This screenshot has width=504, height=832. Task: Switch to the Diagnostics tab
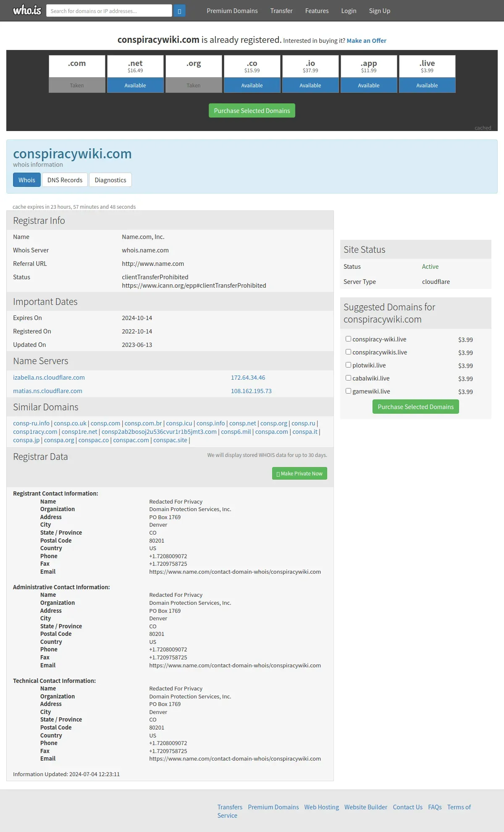[x=110, y=180]
